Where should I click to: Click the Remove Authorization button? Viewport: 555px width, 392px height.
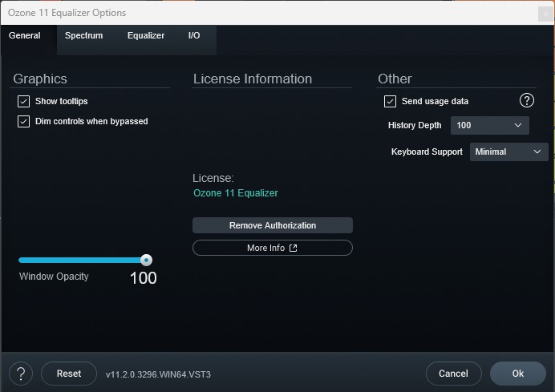pos(273,225)
